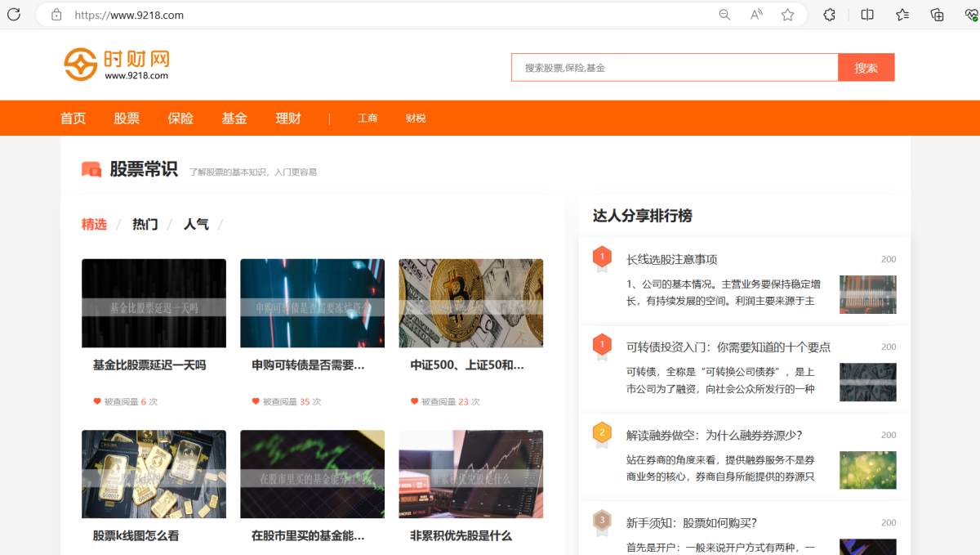
Task: Click the orange 搜索 button
Action: [866, 67]
